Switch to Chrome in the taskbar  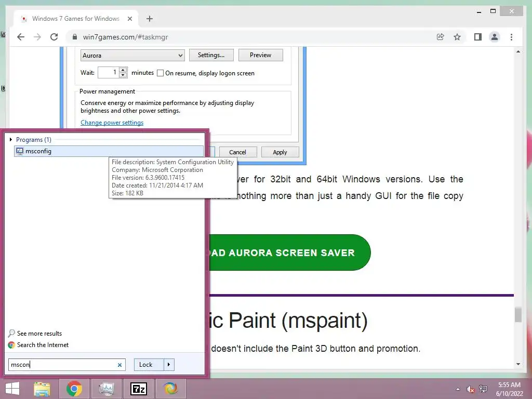(x=74, y=389)
